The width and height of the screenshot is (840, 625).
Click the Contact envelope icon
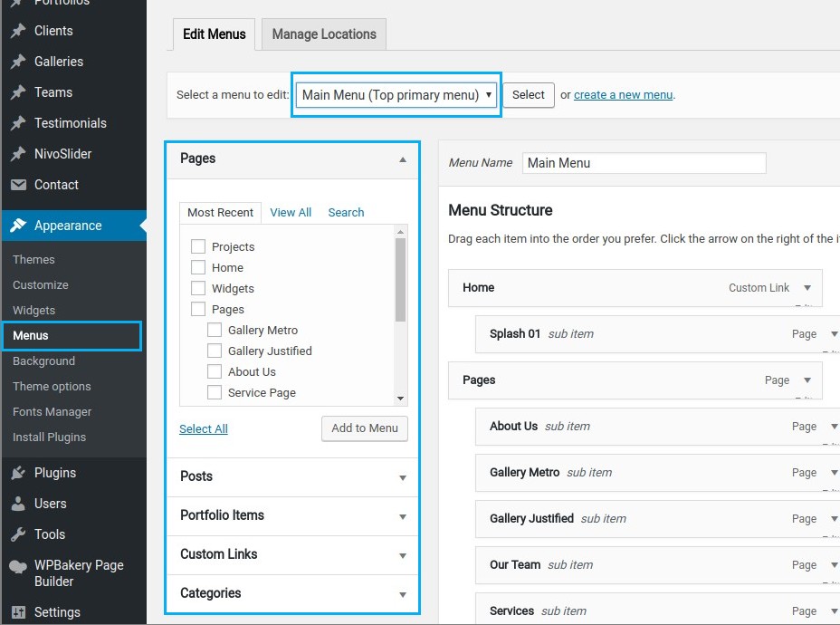point(18,185)
